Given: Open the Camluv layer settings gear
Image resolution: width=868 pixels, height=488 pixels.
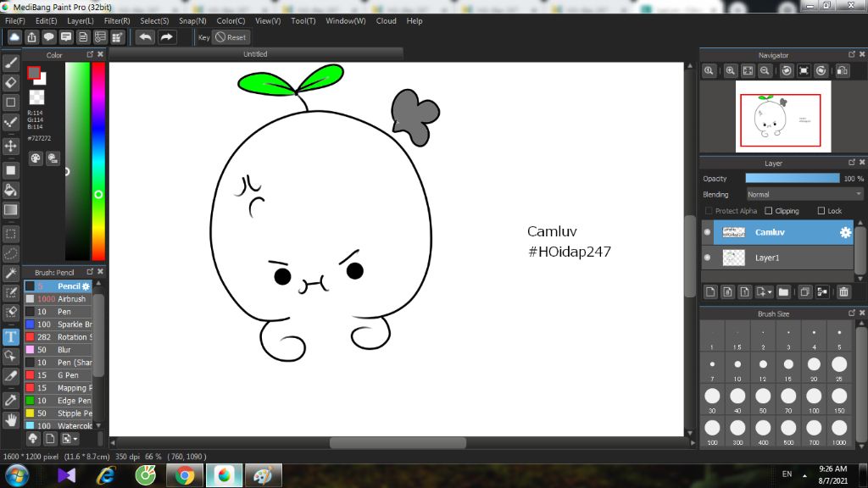Looking at the screenshot, I should [x=845, y=232].
